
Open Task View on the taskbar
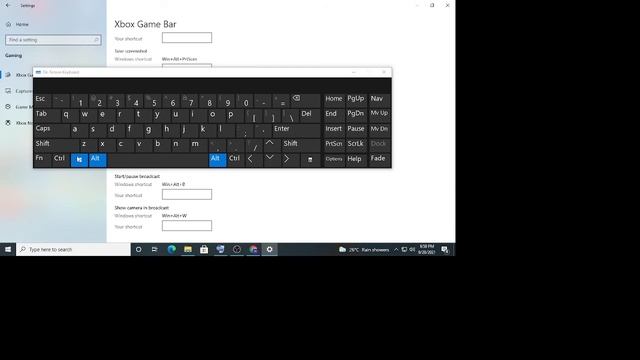[x=155, y=249]
